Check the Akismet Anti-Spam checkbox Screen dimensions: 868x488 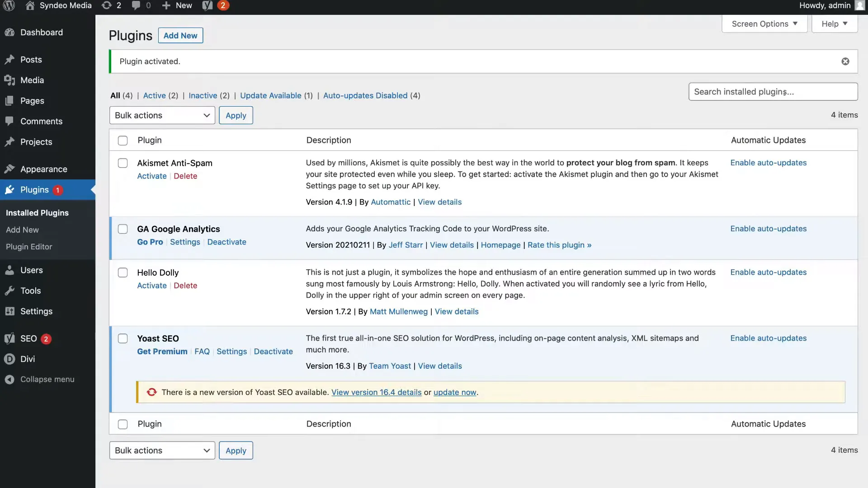123,163
